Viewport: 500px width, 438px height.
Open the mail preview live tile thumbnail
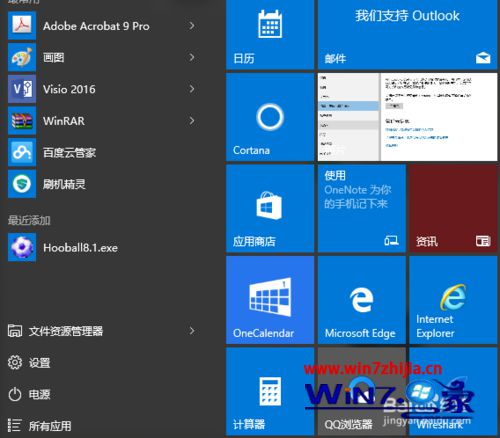click(x=407, y=117)
